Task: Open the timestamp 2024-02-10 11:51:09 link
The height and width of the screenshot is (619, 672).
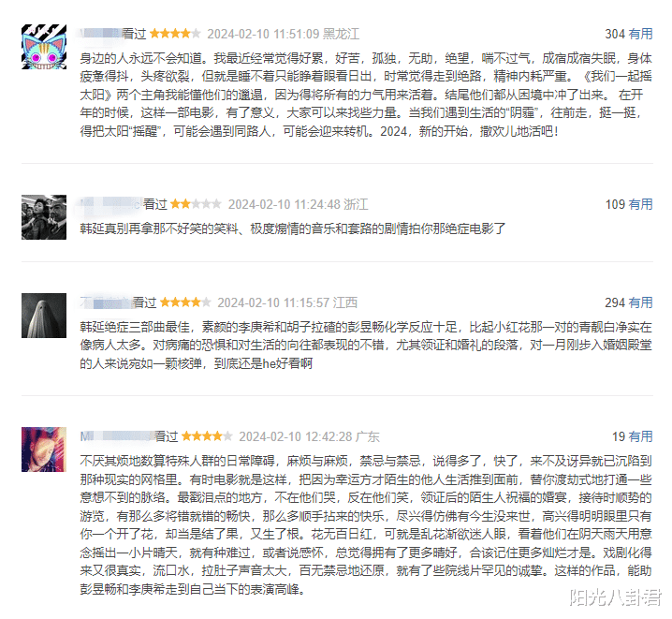Action: [263, 34]
